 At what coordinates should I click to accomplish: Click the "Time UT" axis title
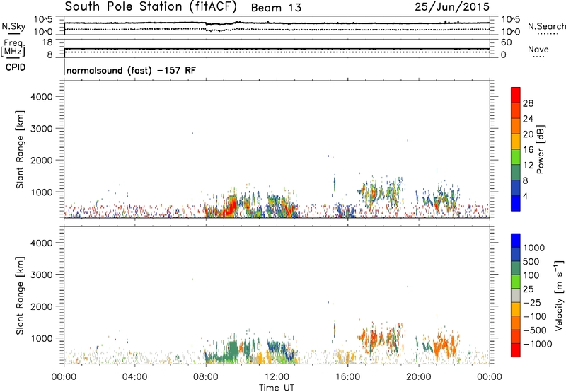(x=277, y=388)
